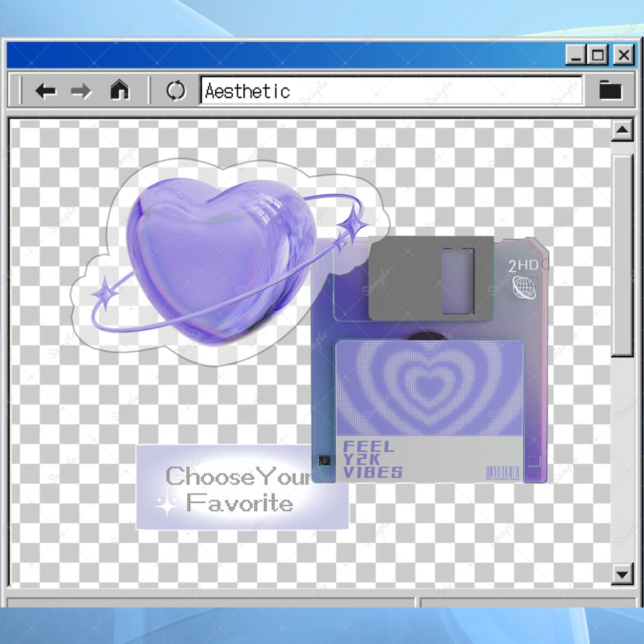Click the sparkle star on the banner
Viewport: 644px width, 644px height.
pyautogui.click(x=167, y=506)
